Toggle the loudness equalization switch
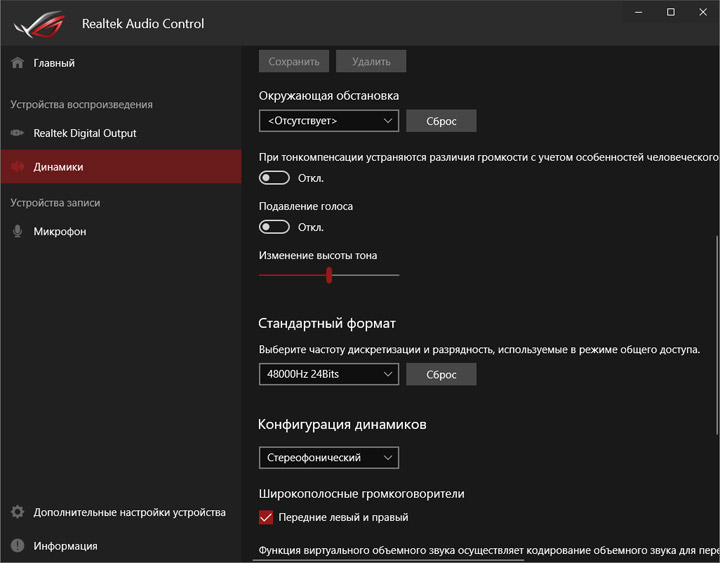 coord(274,178)
